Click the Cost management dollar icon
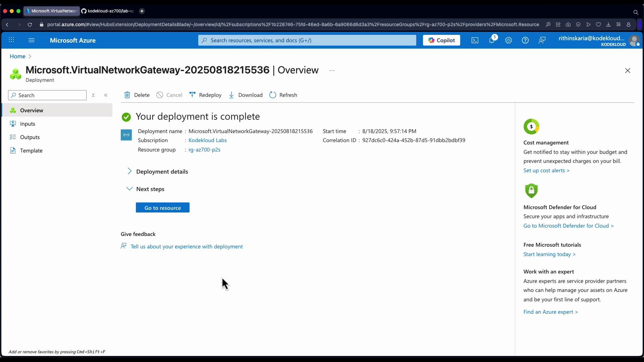The height and width of the screenshot is (362, 644). tap(531, 127)
